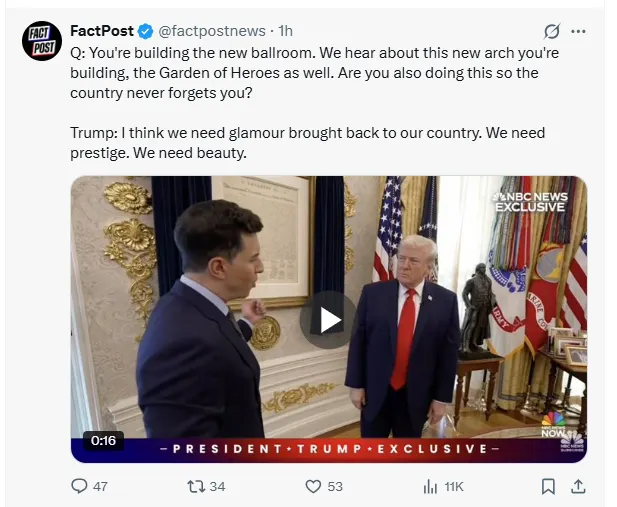Viewport: 617px width, 507px height.
Task: Open the 1h post timestamp
Action: tap(285, 31)
